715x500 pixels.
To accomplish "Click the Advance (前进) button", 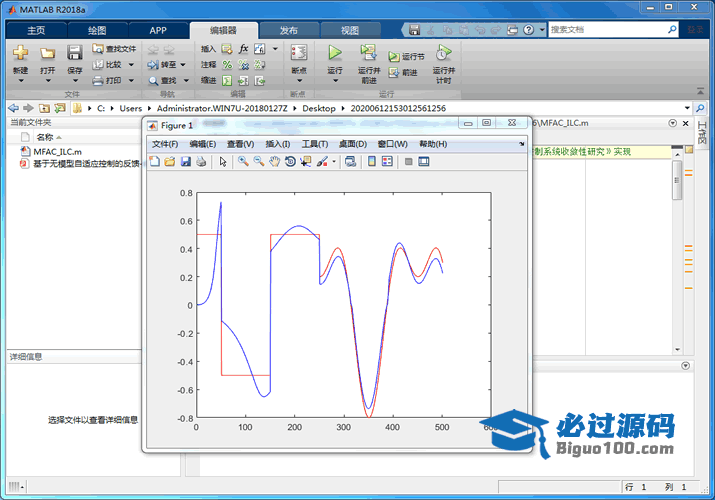I will pos(403,72).
